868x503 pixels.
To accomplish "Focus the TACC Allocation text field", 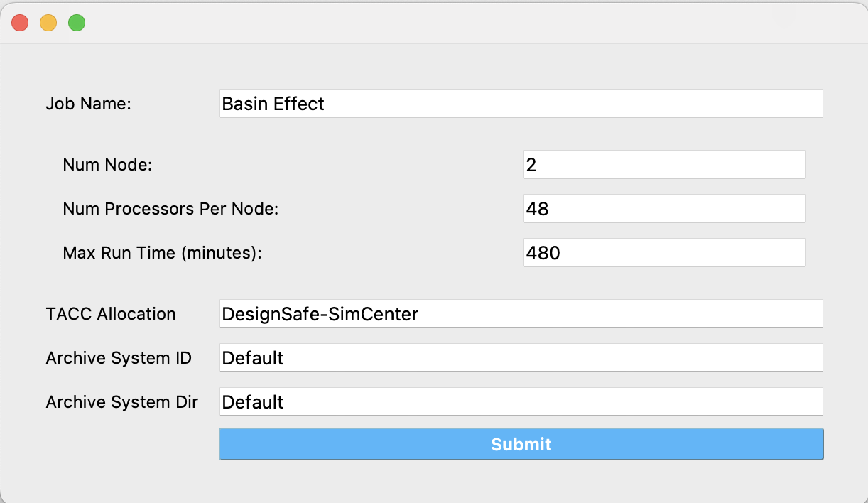I will pyautogui.click(x=521, y=314).
